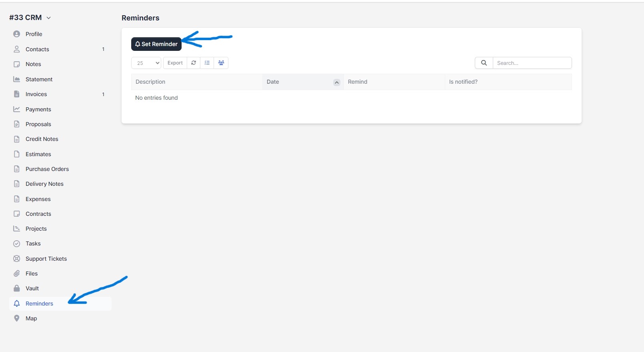Click the people group icon button

[x=221, y=63]
